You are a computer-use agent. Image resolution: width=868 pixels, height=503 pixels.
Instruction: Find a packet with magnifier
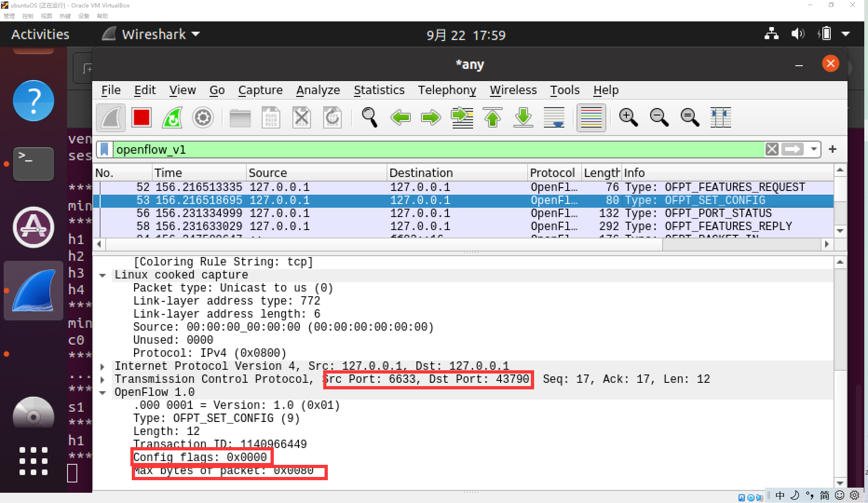pos(370,118)
